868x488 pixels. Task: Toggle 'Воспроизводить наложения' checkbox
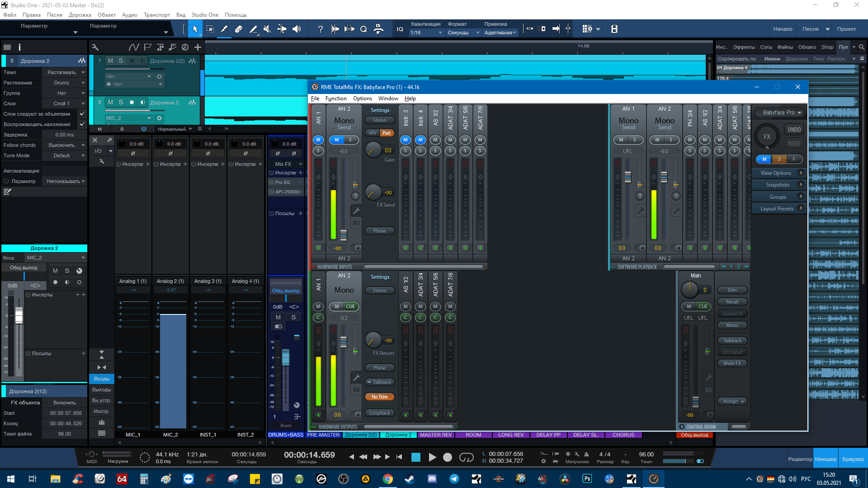pyautogui.click(x=82, y=124)
